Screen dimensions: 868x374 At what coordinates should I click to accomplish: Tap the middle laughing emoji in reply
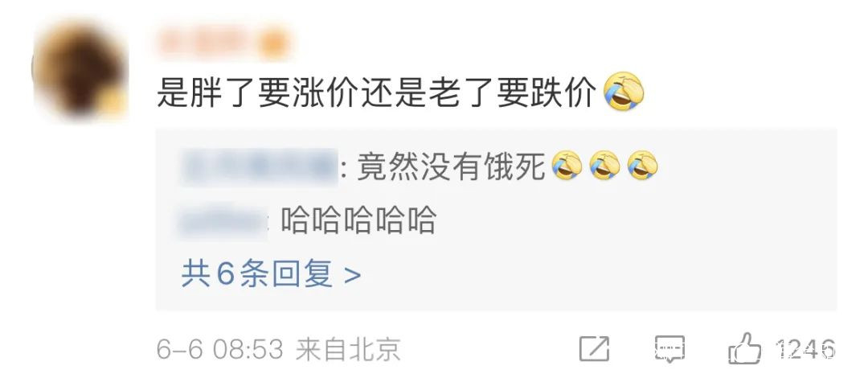pos(604,166)
